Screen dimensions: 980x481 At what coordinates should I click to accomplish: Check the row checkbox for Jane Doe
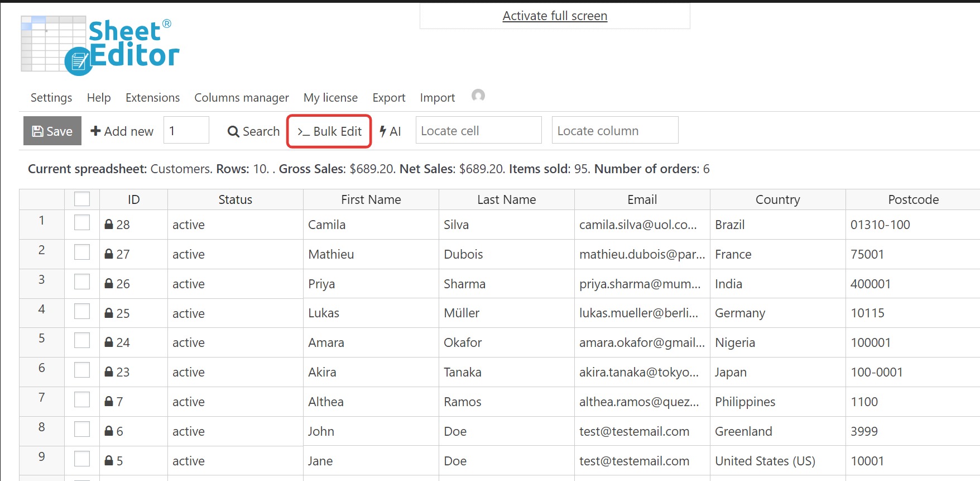click(x=82, y=459)
